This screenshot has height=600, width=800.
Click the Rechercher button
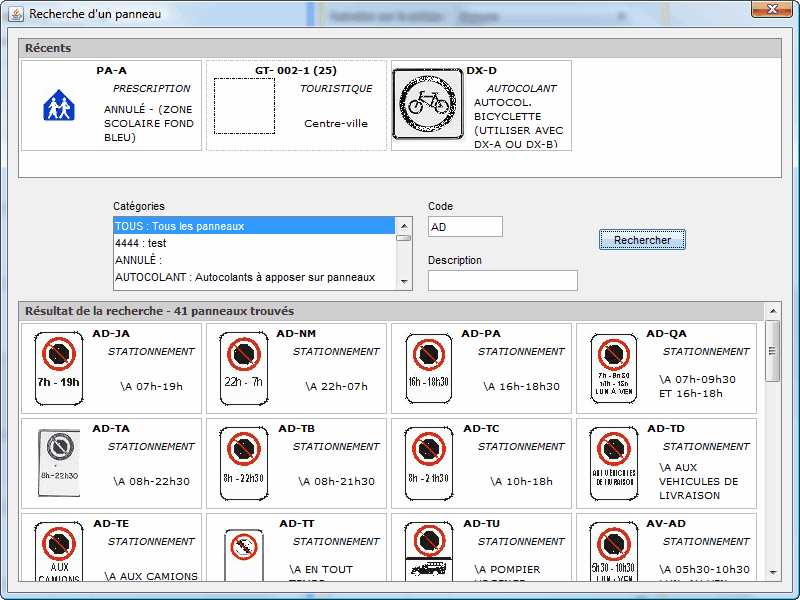(x=642, y=240)
